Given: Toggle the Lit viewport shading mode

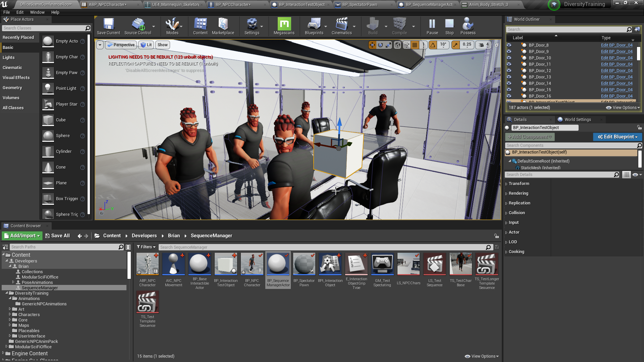Looking at the screenshot, I should point(146,45).
